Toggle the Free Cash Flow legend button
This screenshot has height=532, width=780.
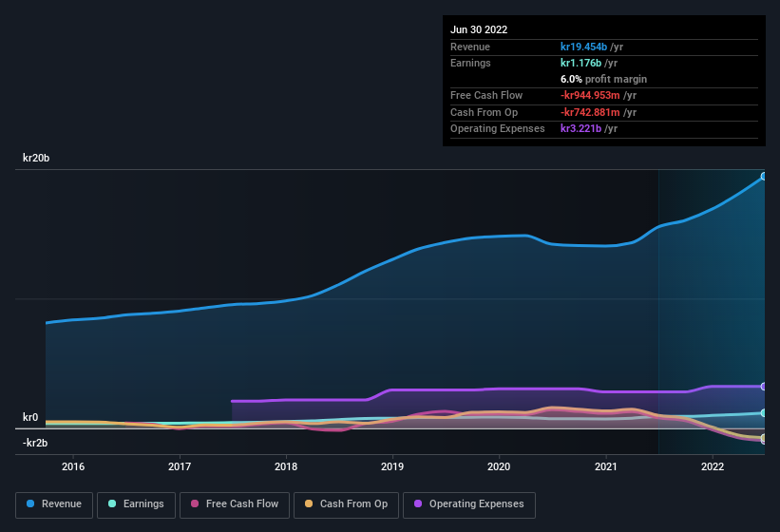(x=235, y=504)
